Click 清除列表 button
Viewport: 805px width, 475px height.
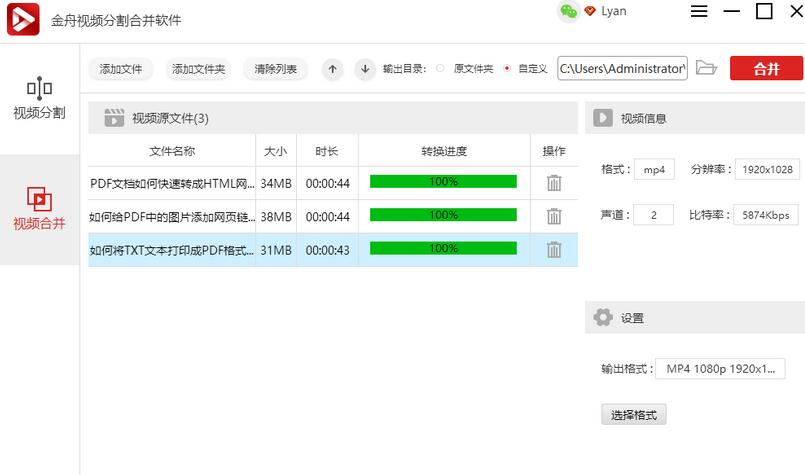276,69
